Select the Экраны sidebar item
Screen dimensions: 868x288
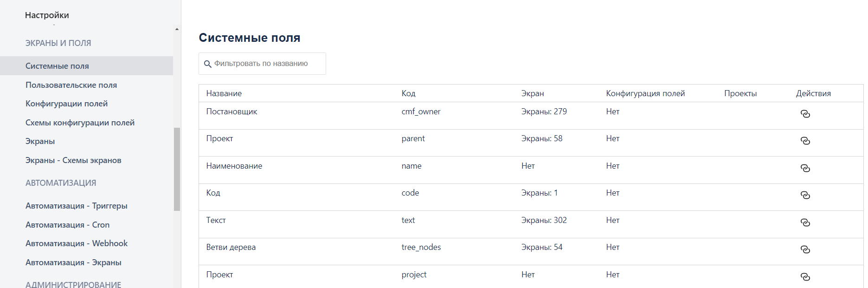tap(40, 141)
